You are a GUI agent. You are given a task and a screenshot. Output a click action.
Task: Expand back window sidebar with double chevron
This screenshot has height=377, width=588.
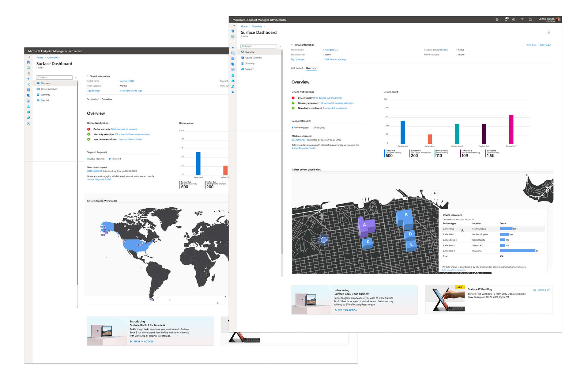[29, 57]
